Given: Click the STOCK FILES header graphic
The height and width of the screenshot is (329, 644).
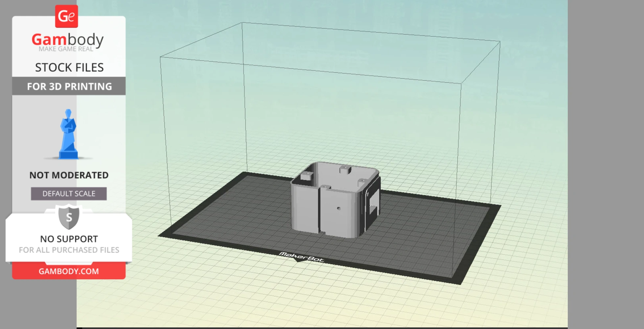Looking at the screenshot, I should click(69, 67).
